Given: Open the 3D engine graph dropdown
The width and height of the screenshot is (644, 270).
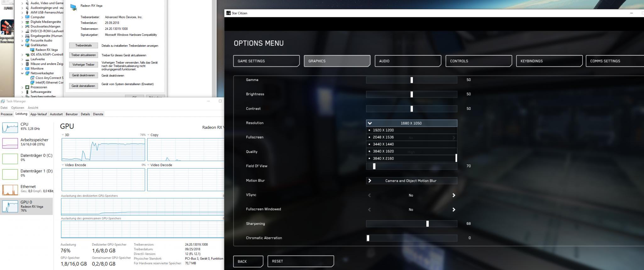Looking at the screenshot, I should [x=63, y=135].
